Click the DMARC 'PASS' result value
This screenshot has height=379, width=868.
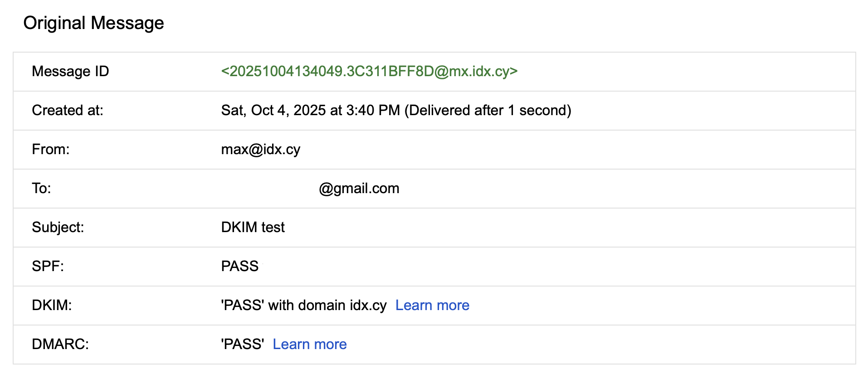pyautogui.click(x=242, y=344)
